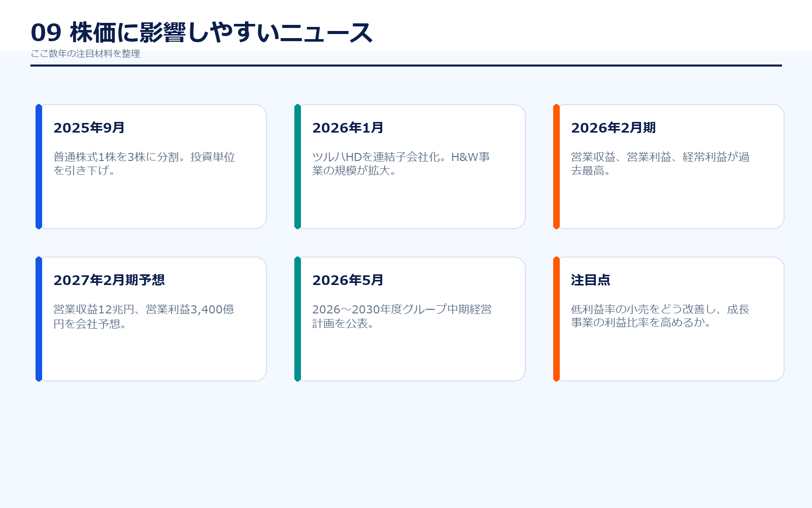Select the 2026年5月 card heading

[348, 280]
